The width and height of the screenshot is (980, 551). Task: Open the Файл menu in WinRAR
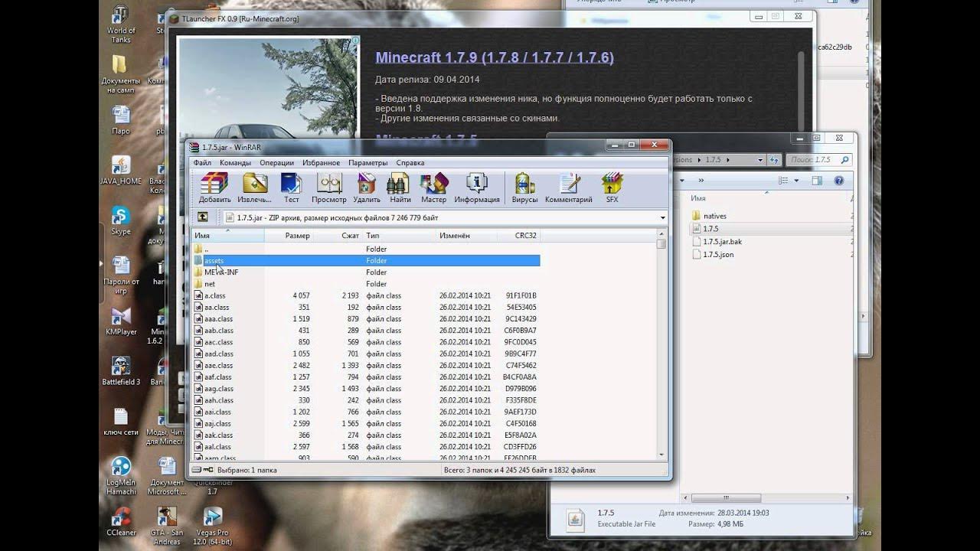tap(202, 162)
